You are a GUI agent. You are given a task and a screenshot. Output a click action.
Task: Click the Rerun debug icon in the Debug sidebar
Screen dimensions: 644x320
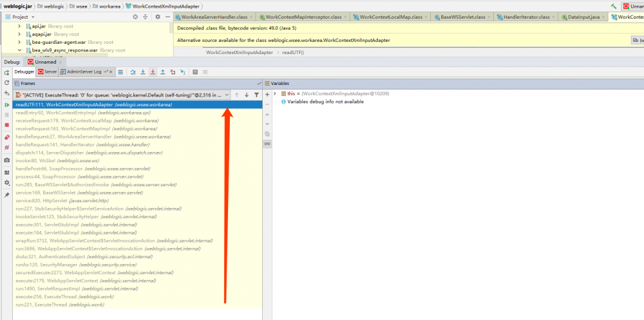(x=6, y=73)
